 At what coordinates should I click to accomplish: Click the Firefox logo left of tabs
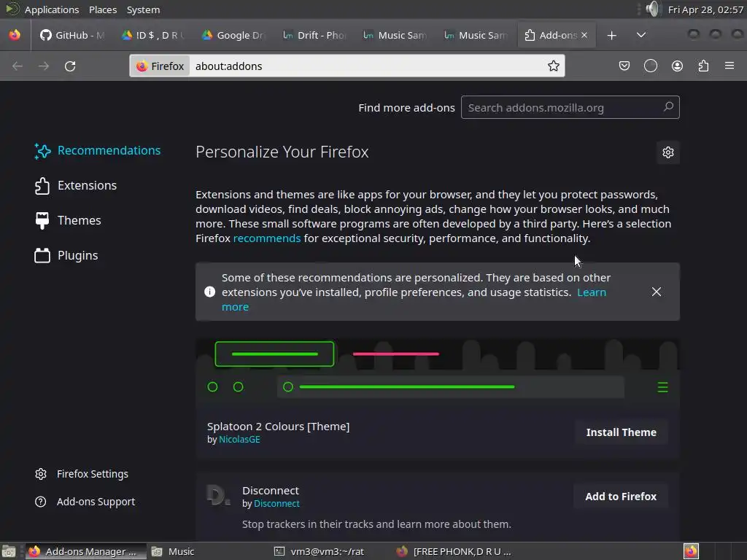15,35
